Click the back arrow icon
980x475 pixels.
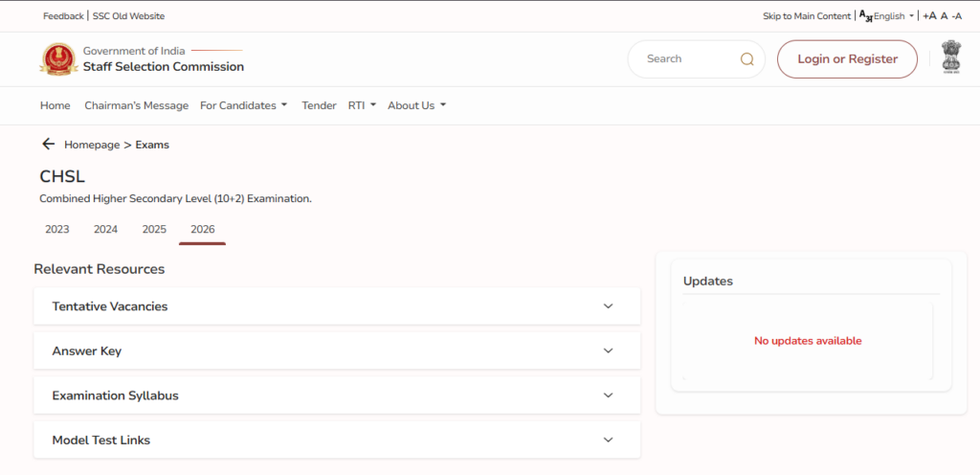(48, 145)
